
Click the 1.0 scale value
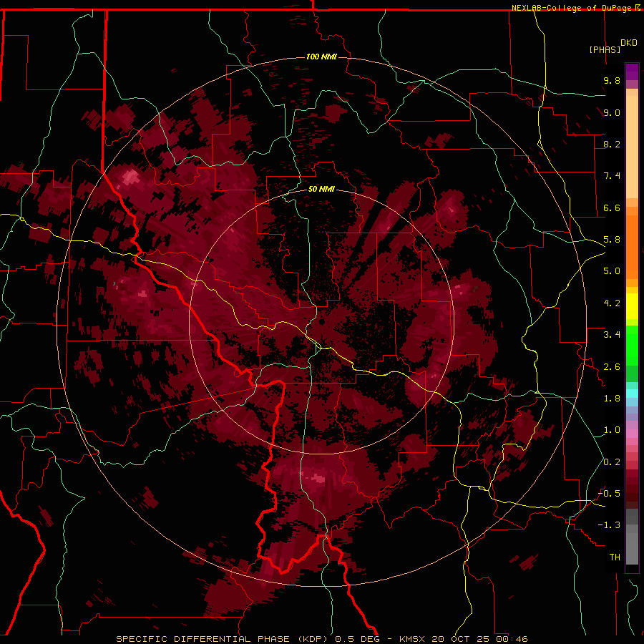pyautogui.click(x=612, y=430)
